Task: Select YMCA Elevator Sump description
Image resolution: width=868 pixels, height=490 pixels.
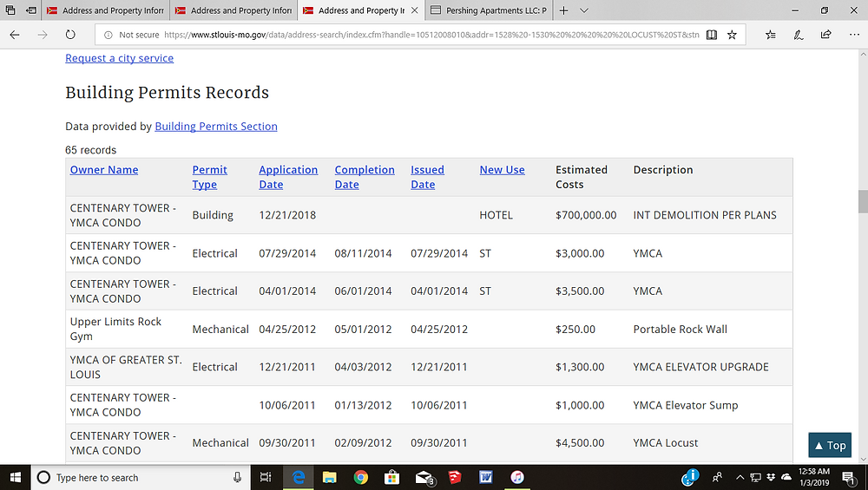Action: point(686,405)
